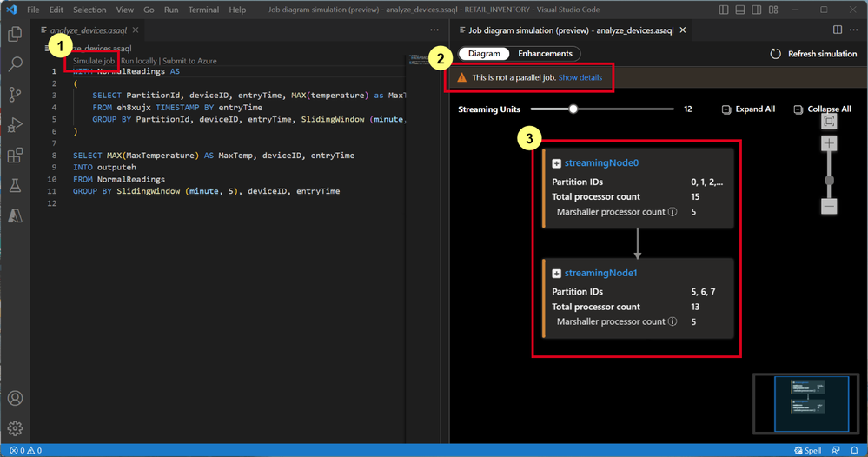Click the diagram zoom slider handle
868x457 pixels.
[x=829, y=181]
